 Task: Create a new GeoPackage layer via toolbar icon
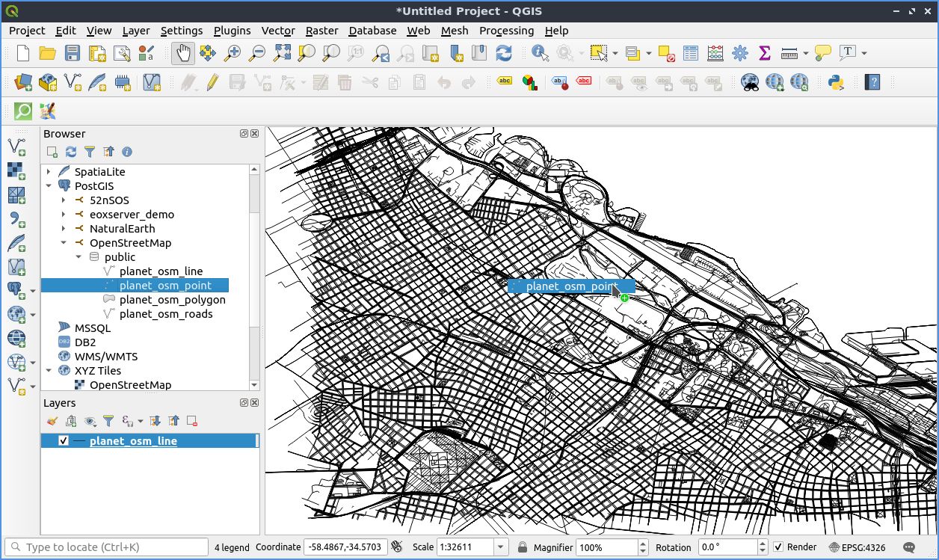coord(48,81)
